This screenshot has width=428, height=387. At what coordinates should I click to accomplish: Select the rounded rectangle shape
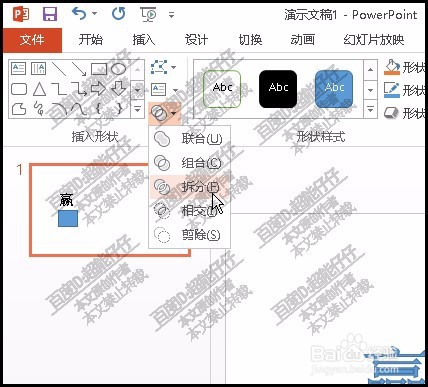[x=19, y=89]
